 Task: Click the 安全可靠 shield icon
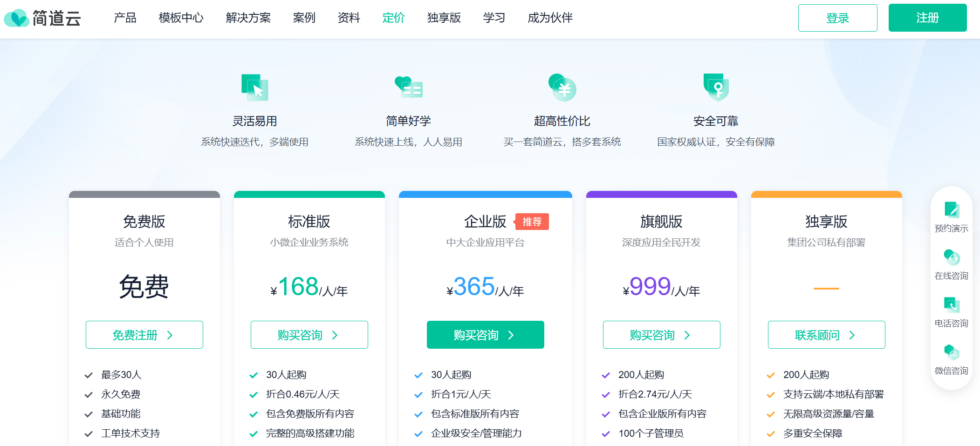[716, 88]
